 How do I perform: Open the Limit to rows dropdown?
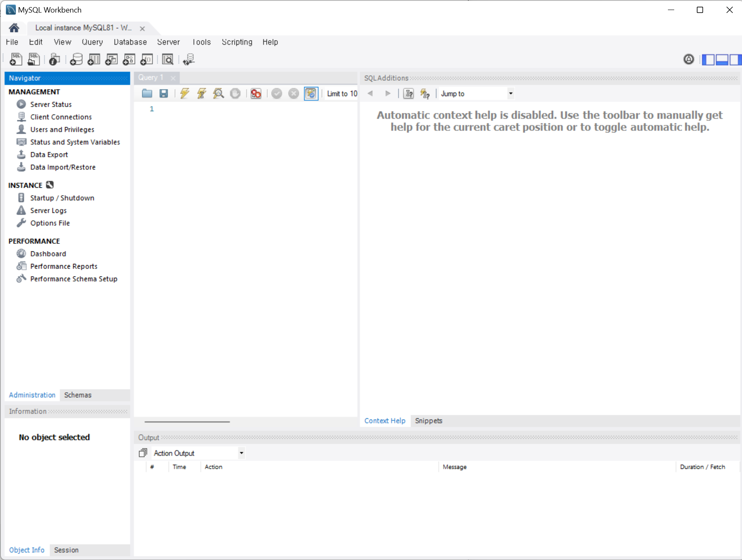pos(342,94)
